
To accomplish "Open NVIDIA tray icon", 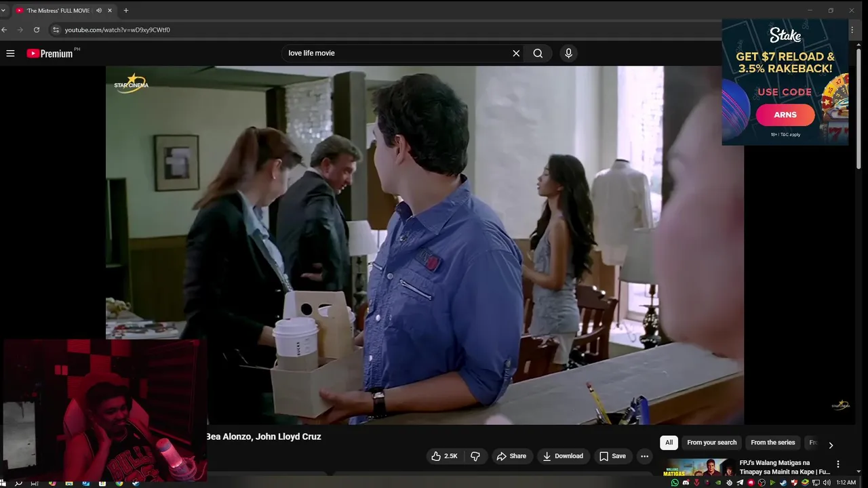I will [x=718, y=483].
